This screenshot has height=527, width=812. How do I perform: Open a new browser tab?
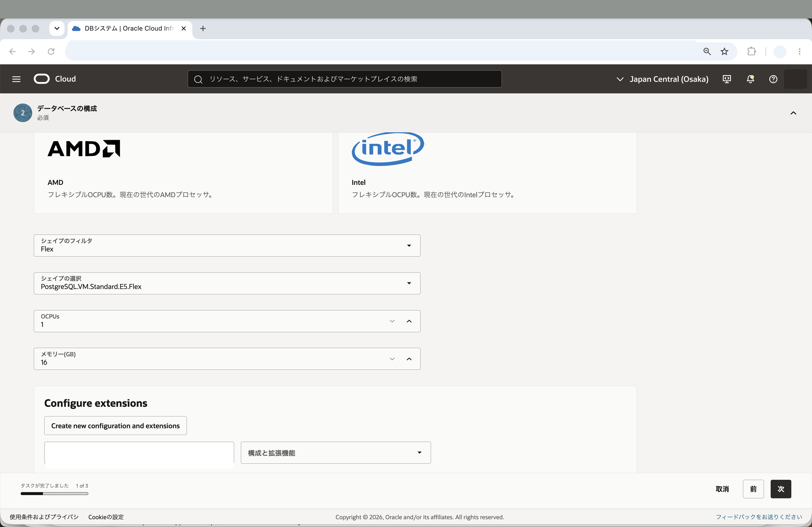click(x=203, y=29)
